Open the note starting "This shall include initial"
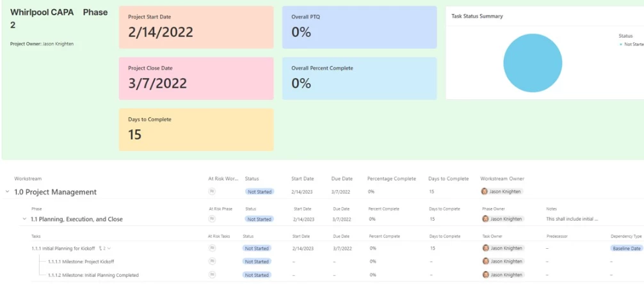This screenshot has height=284, width=644. coord(572,219)
